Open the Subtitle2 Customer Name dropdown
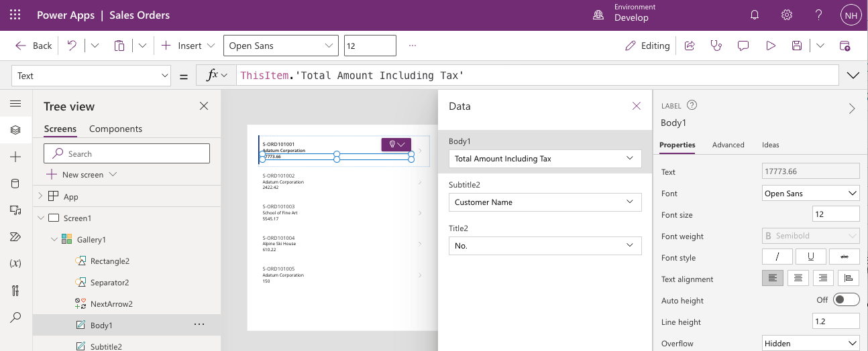Image resolution: width=868 pixels, height=351 pixels. point(545,202)
